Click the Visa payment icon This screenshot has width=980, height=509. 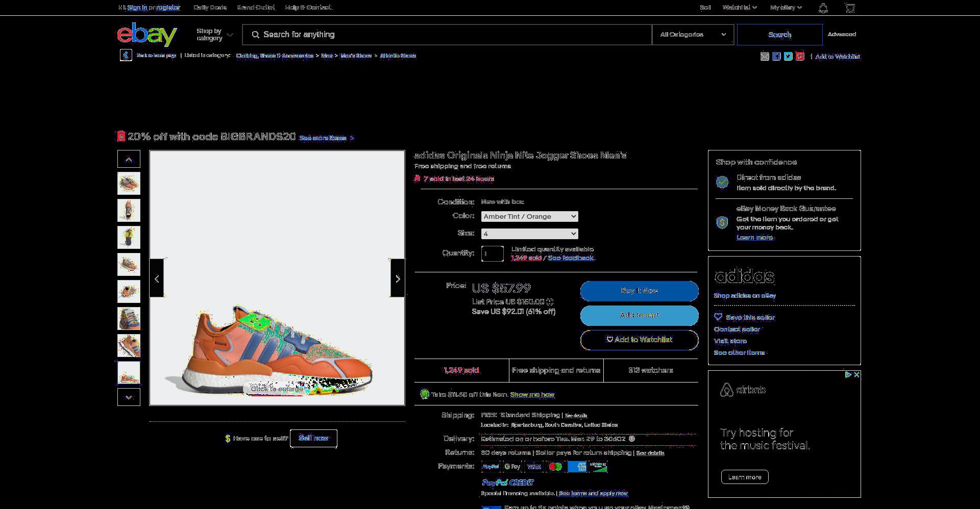click(534, 467)
